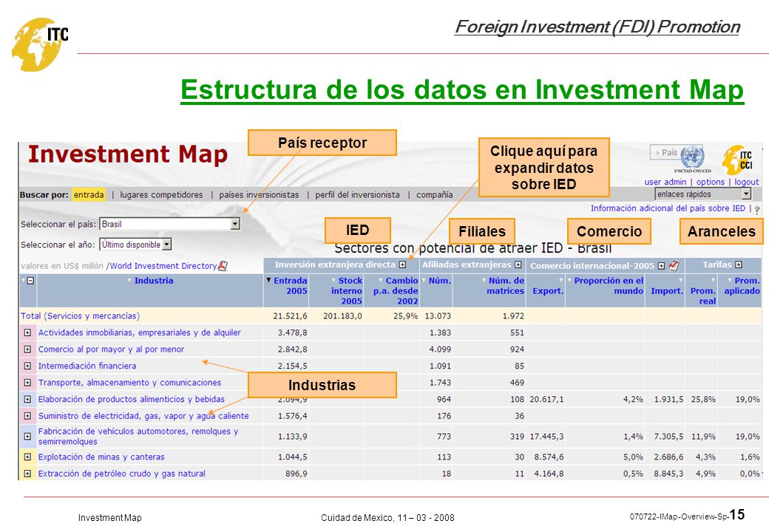Expand Comercio internacional-2005 columns

(x=661, y=266)
